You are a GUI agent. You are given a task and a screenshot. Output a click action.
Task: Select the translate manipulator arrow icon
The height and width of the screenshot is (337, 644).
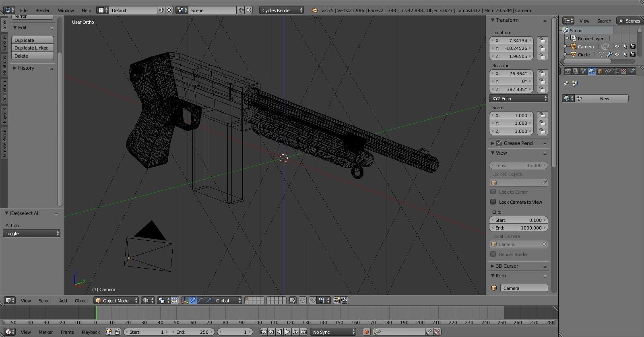193,300
